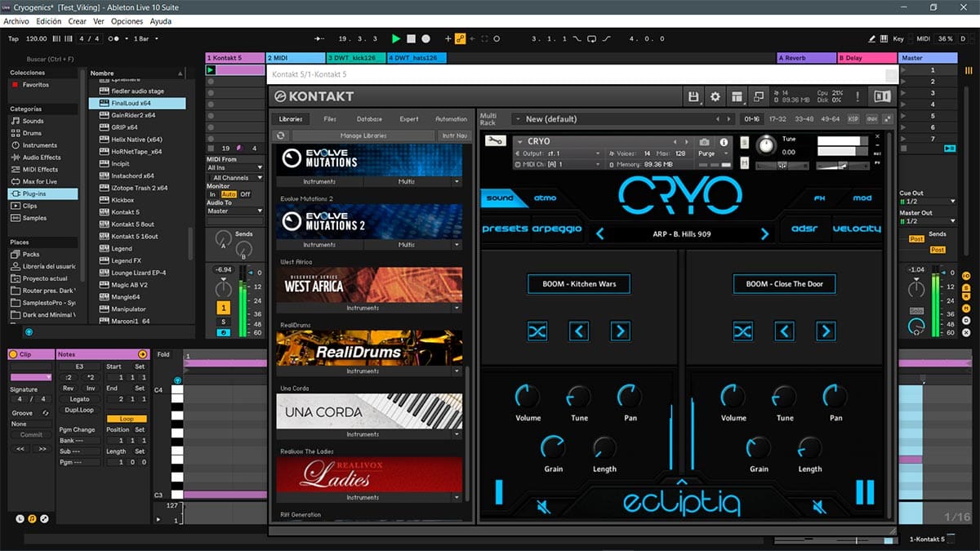Click the Arrangement Record button

(x=425, y=38)
